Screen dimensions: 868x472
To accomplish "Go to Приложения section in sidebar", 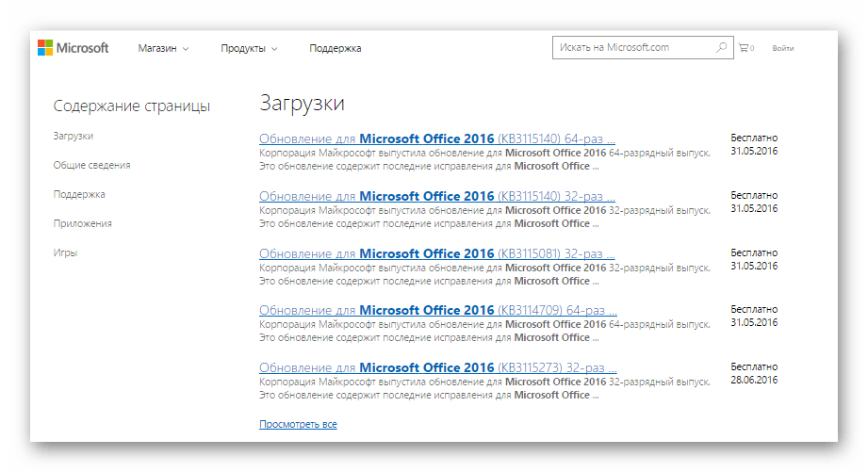I will [83, 223].
